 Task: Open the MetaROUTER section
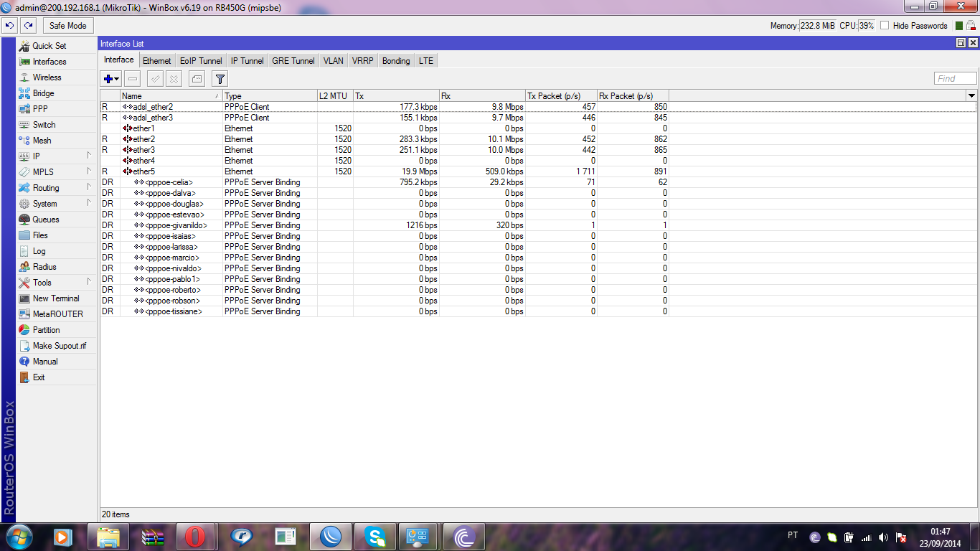click(57, 314)
